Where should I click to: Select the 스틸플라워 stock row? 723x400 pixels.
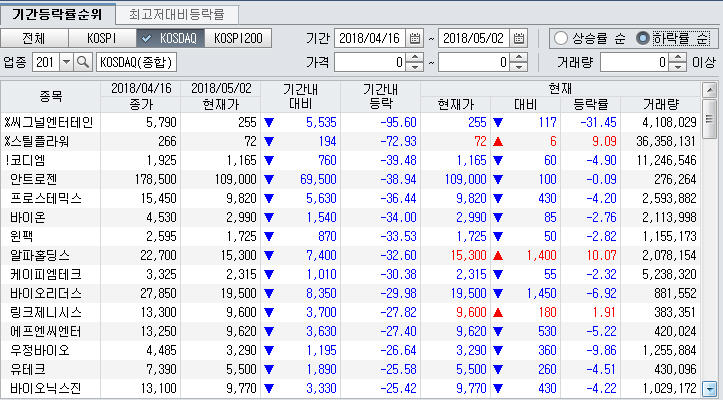[350, 141]
